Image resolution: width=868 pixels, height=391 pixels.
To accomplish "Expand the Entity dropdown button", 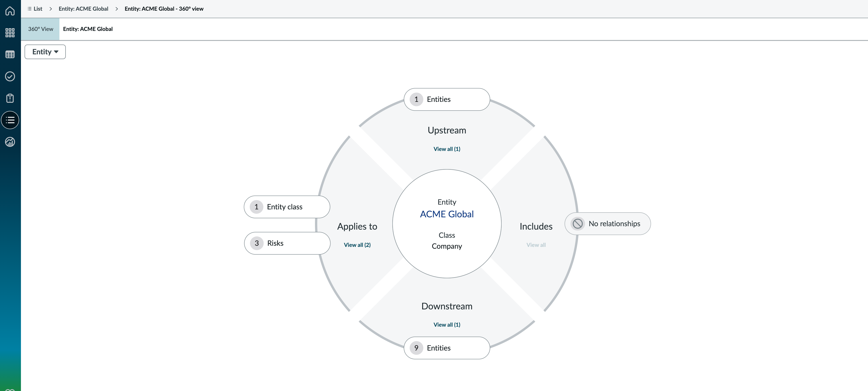I will [x=45, y=52].
